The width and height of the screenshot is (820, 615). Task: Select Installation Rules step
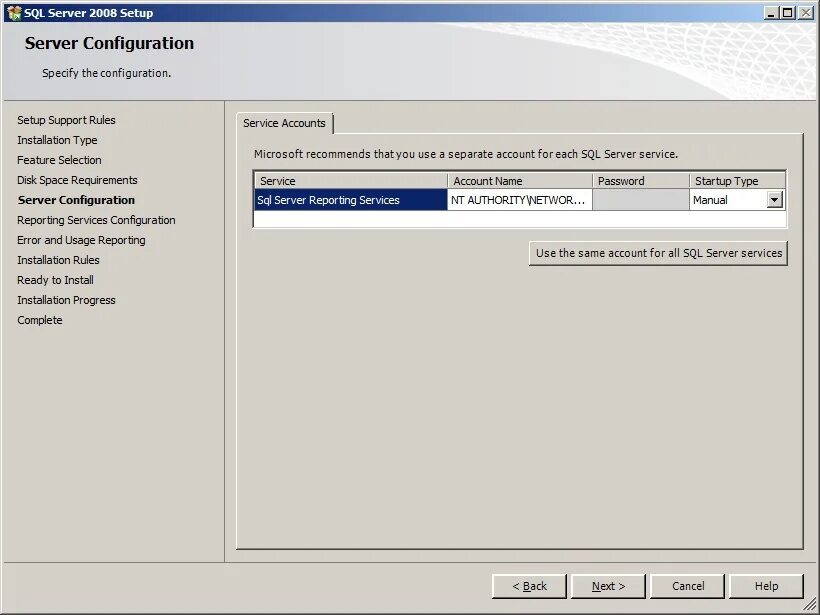pyautogui.click(x=58, y=260)
